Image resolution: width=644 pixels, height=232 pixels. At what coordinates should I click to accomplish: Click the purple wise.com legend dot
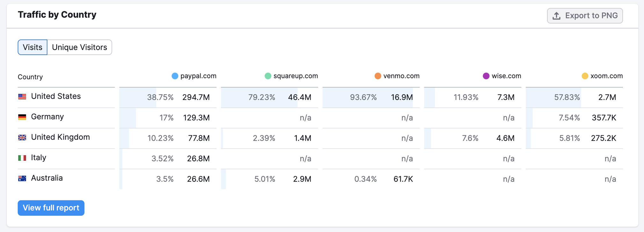coord(486,76)
